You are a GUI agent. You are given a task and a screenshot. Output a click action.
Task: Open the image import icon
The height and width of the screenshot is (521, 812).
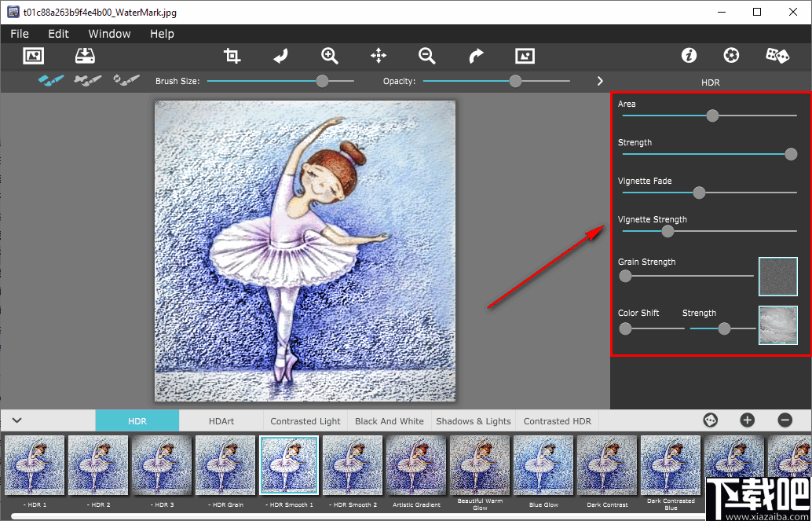pos(33,56)
